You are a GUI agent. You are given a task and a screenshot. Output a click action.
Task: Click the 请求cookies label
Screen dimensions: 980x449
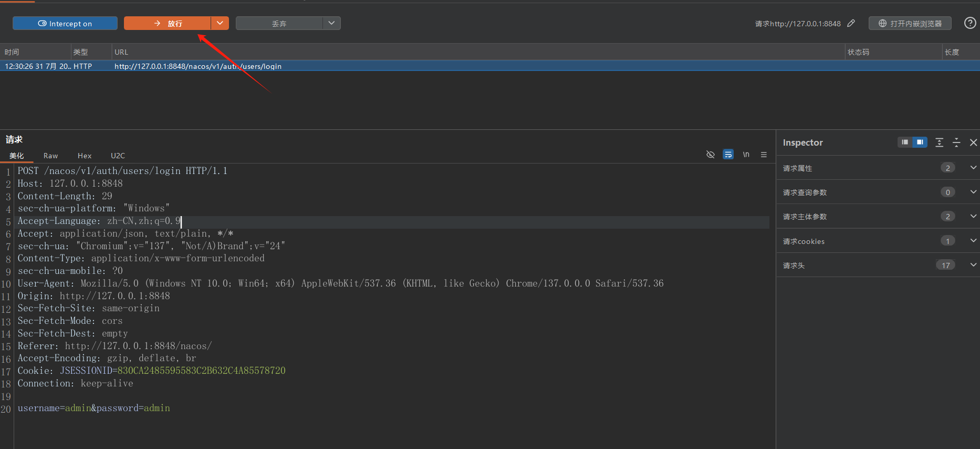[x=804, y=241]
